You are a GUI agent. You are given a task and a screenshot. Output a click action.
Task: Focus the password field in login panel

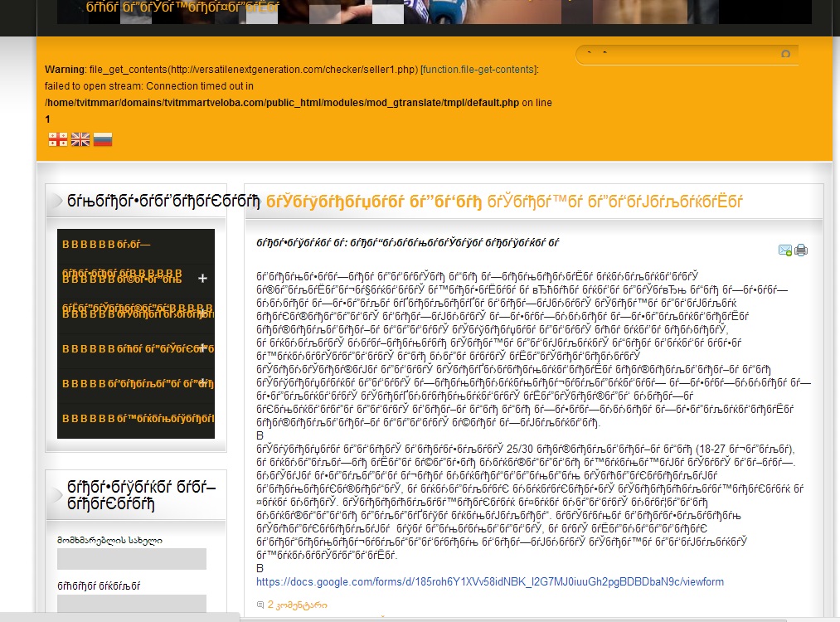[x=132, y=603]
